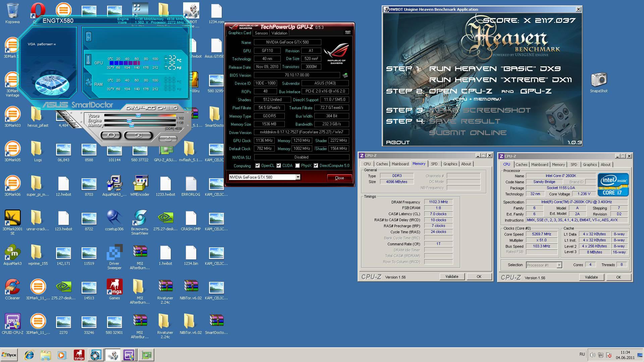Click volume speaker icon in system tray
This screenshot has width=644, height=362.
click(593, 355)
